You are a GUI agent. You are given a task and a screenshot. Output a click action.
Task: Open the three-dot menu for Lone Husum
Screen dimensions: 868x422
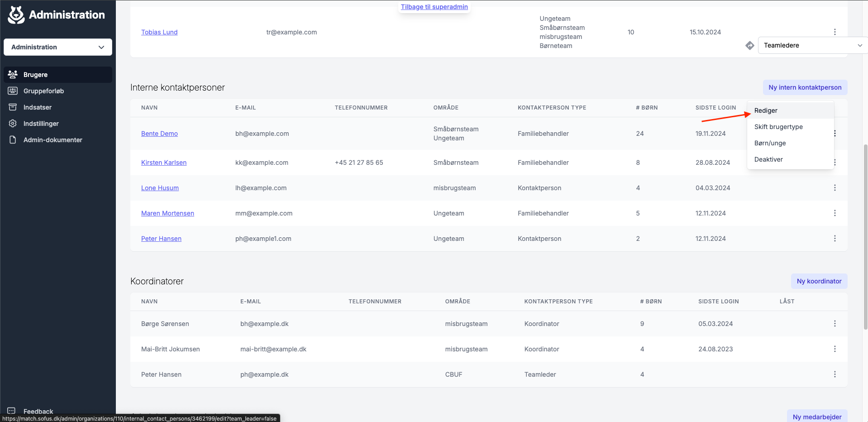pyautogui.click(x=835, y=187)
